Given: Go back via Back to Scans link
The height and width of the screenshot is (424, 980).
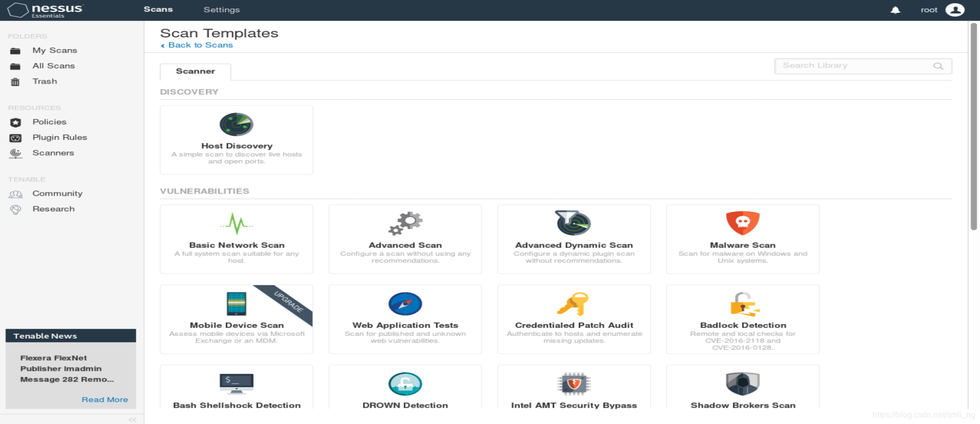Looking at the screenshot, I should pyautogui.click(x=197, y=45).
